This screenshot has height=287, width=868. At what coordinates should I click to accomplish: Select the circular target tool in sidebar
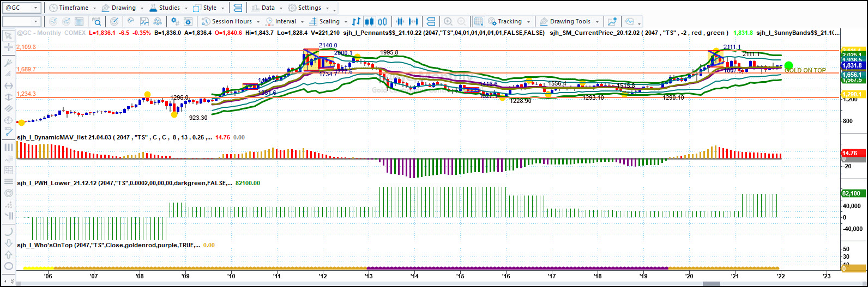point(8,193)
